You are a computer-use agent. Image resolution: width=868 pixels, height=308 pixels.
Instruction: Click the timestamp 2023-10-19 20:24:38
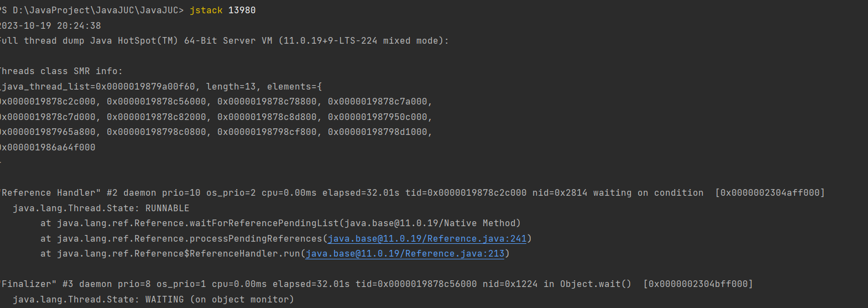[50, 26]
